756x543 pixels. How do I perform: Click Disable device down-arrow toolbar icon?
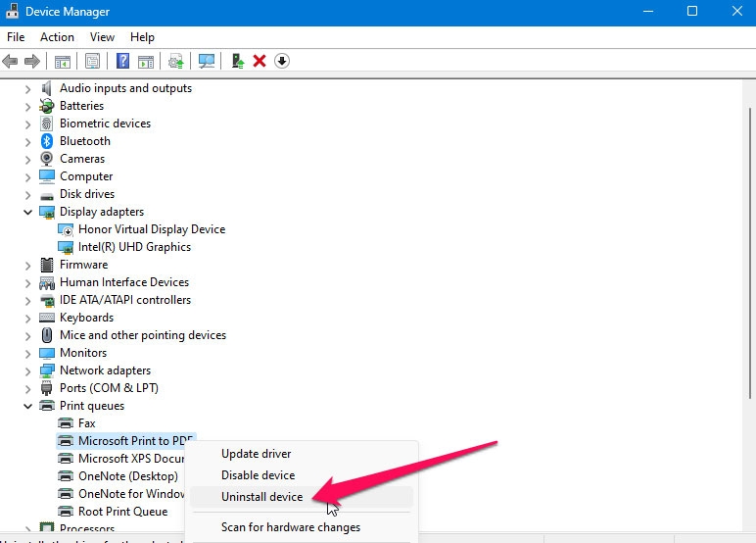tap(282, 62)
